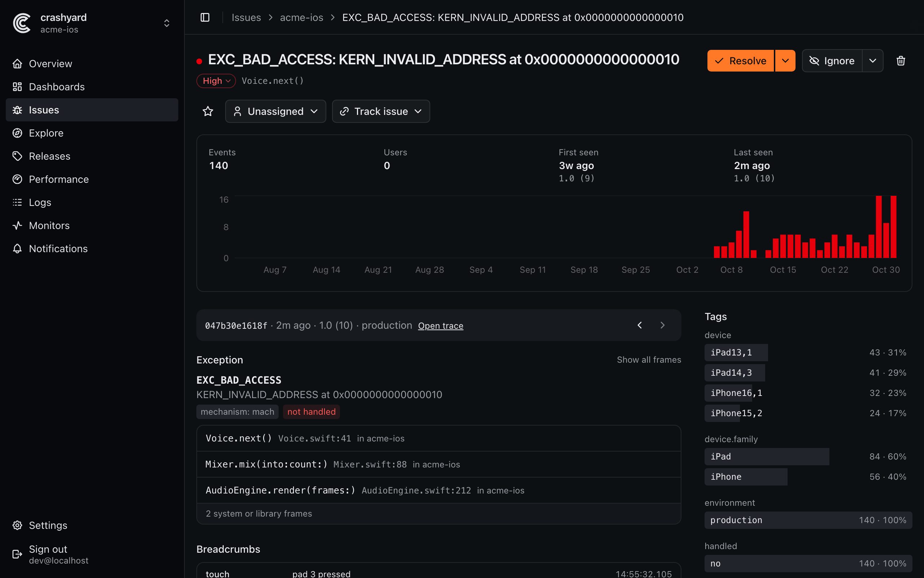
Task: Open Mixer.mix(into:count:) stack frame
Action: pyautogui.click(x=439, y=465)
